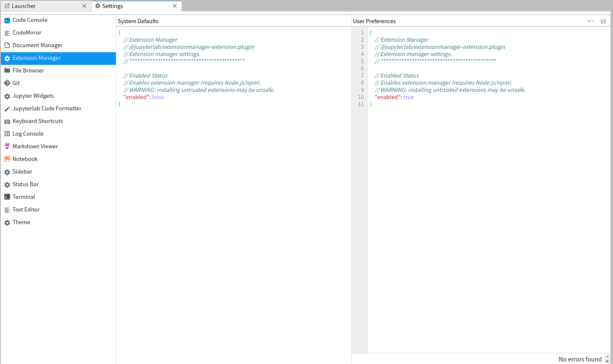
Task: Save user settings with the floppy disk icon
Action: pyautogui.click(x=603, y=21)
